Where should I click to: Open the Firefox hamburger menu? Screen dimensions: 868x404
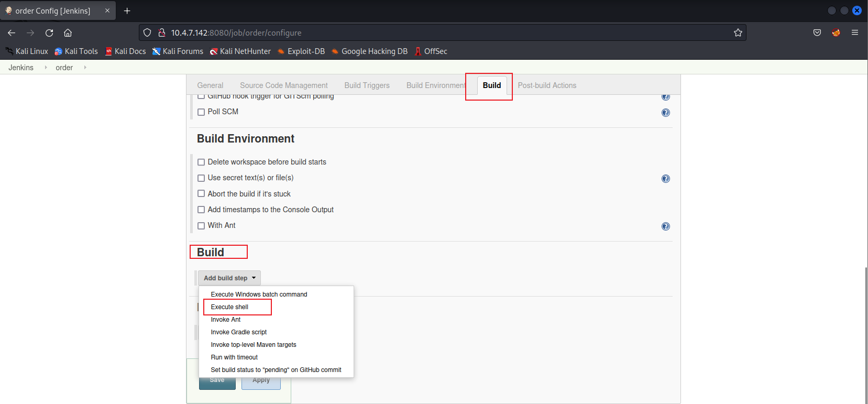855,32
